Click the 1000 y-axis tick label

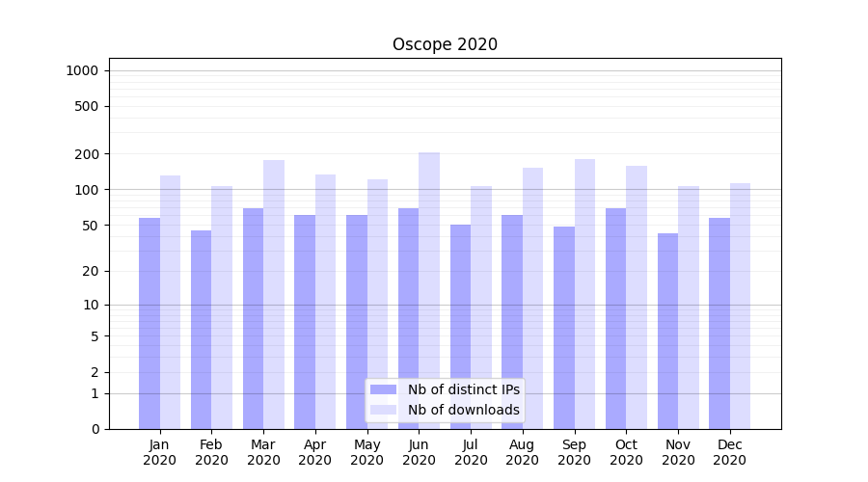pyautogui.click(x=82, y=70)
